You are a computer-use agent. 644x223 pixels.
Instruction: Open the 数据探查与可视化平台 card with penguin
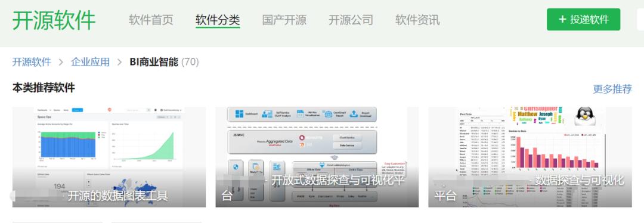pos(530,157)
